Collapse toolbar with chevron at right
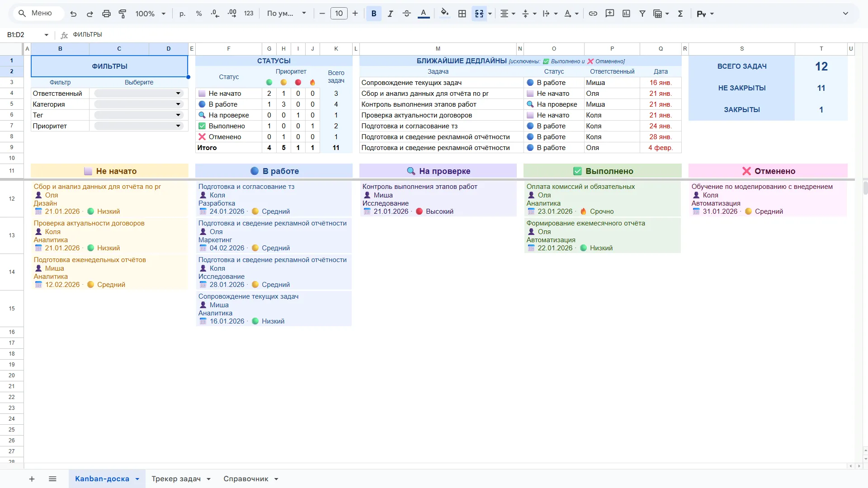Image resolution: width=868 pixels, height=488 pixels. point(845,14)
